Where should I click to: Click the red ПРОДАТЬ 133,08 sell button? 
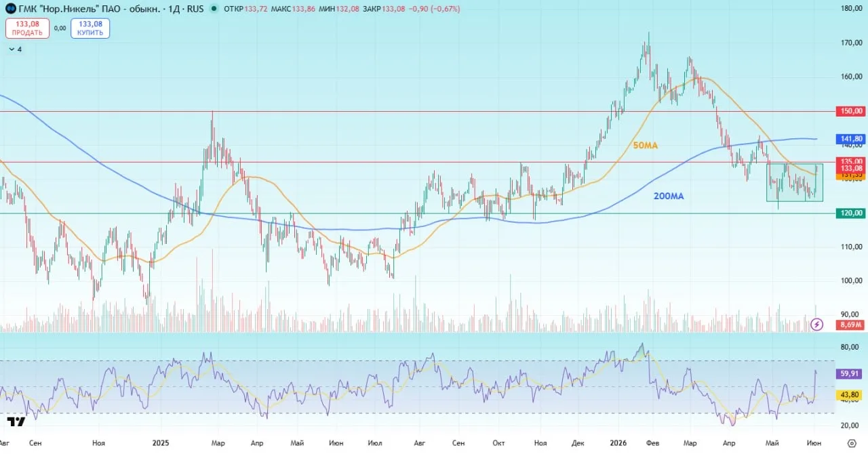pyautogui.click(x=28, y=28)
